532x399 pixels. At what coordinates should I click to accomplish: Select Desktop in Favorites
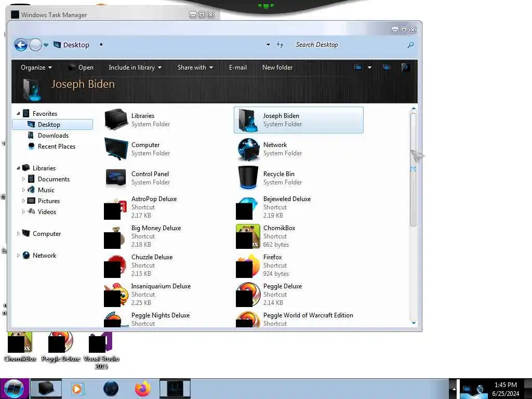pyautogui.click(x=52, y=125)
